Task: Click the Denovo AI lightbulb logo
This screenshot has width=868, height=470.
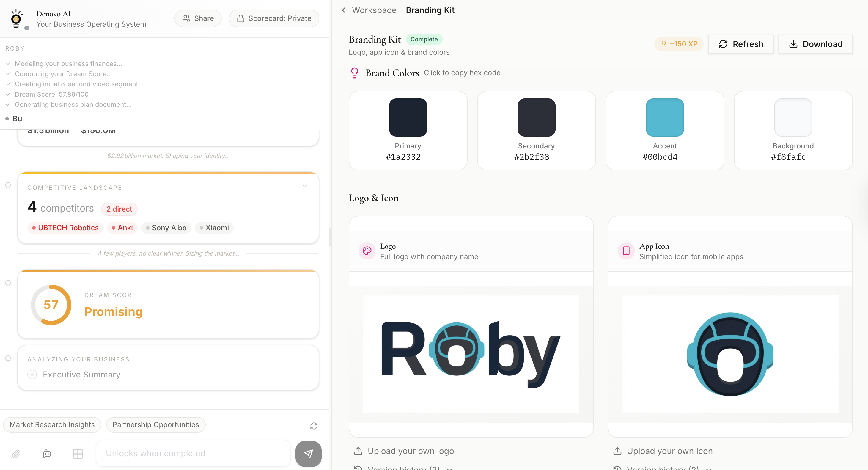Action: pyautogui.click(x=16, y=18)
